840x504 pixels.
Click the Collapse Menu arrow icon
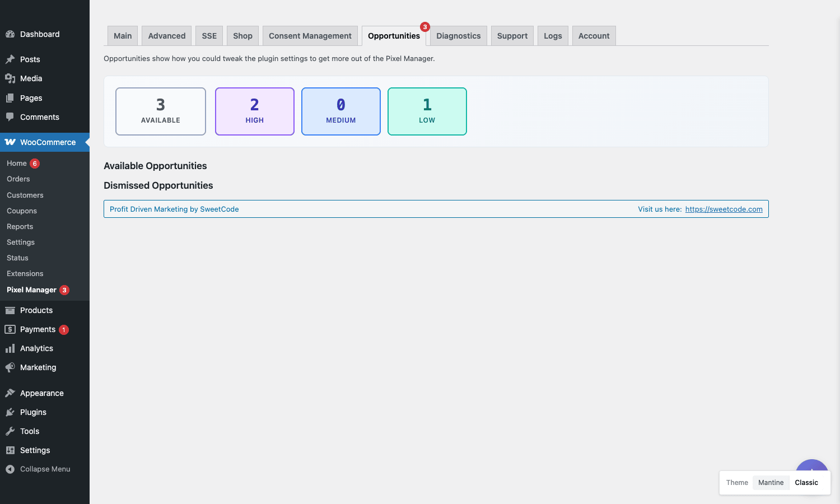10,469
